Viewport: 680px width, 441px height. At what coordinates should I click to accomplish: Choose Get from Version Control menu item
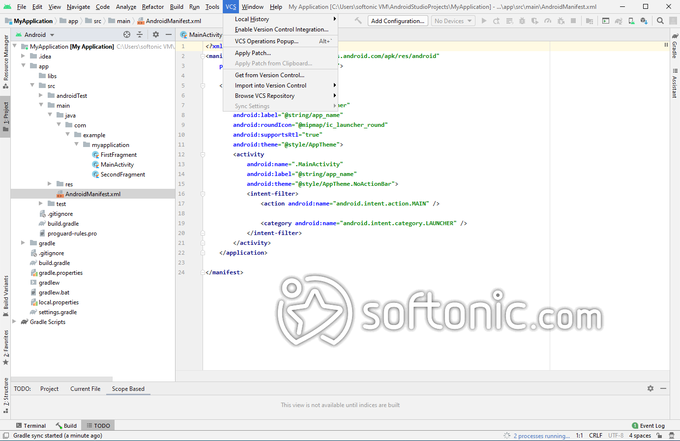281,75
